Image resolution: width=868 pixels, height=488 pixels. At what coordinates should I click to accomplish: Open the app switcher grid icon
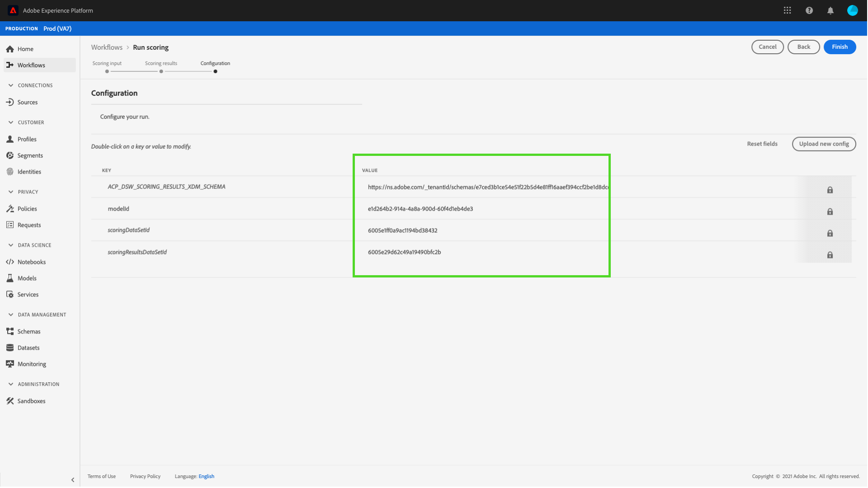click(x=787, y=10)
